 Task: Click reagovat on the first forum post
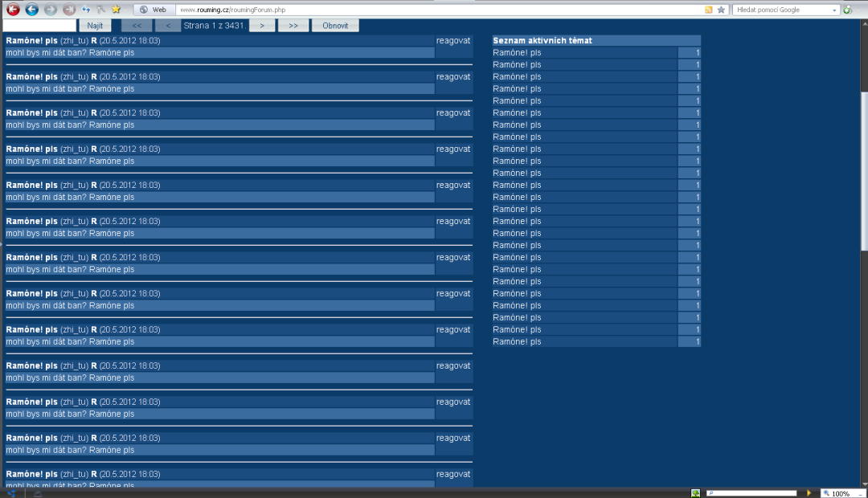pyautogui.click(x=453, y=40)
